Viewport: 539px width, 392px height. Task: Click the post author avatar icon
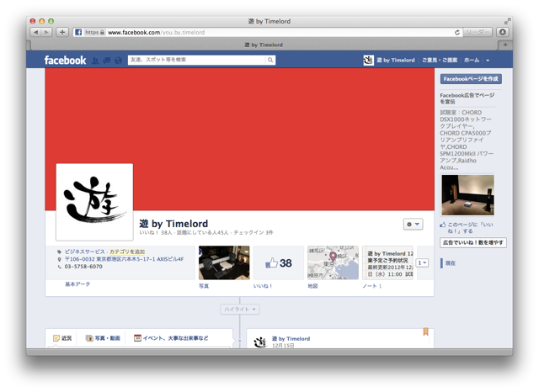point(260,342)
